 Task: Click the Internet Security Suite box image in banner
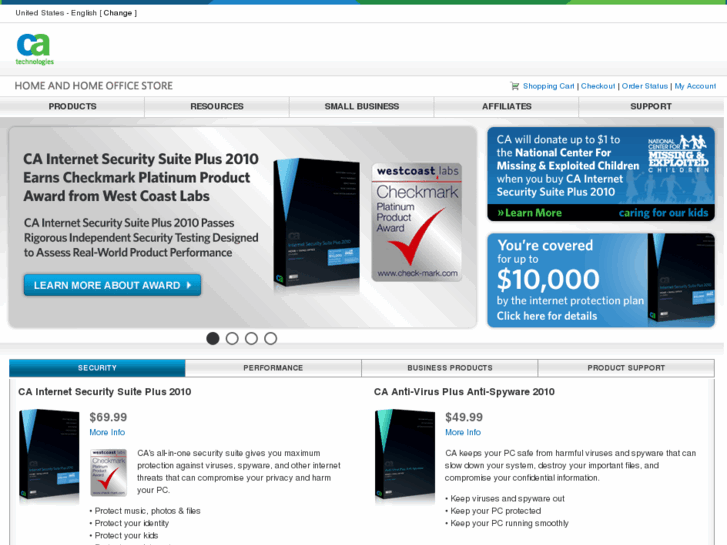pos(317,223)
